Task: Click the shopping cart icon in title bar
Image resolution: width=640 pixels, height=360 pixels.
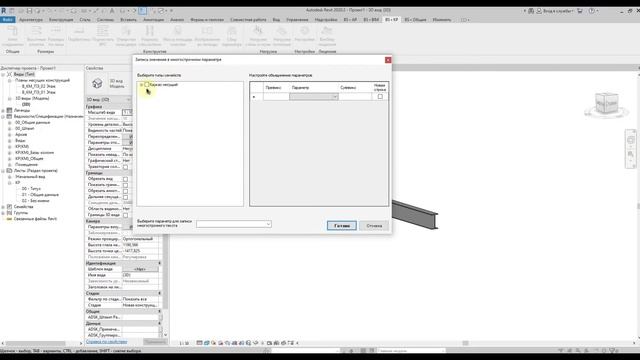Action: point(580,11)
